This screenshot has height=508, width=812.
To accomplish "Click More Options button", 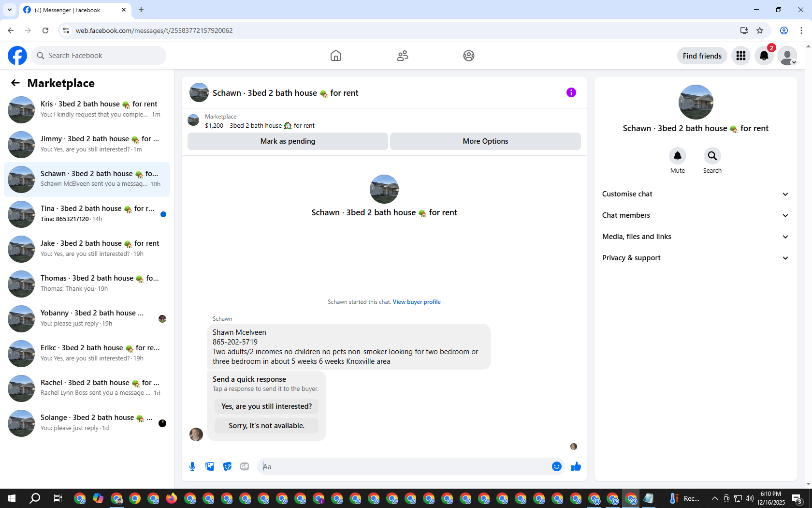I will tap(485, 141).
